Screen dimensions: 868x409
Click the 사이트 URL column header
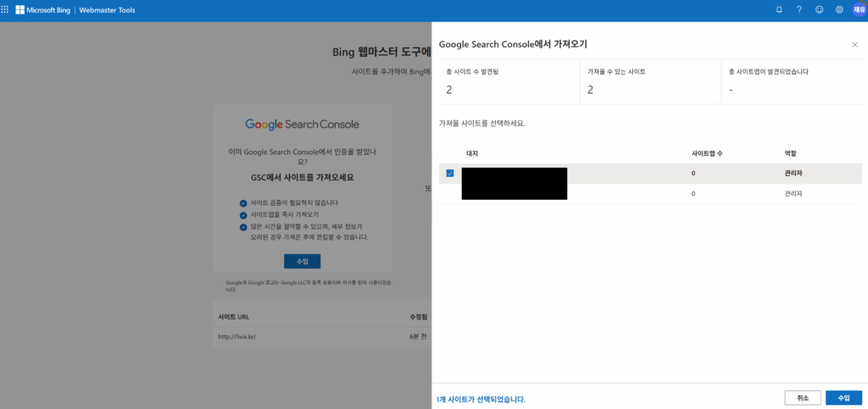[234, 318]
